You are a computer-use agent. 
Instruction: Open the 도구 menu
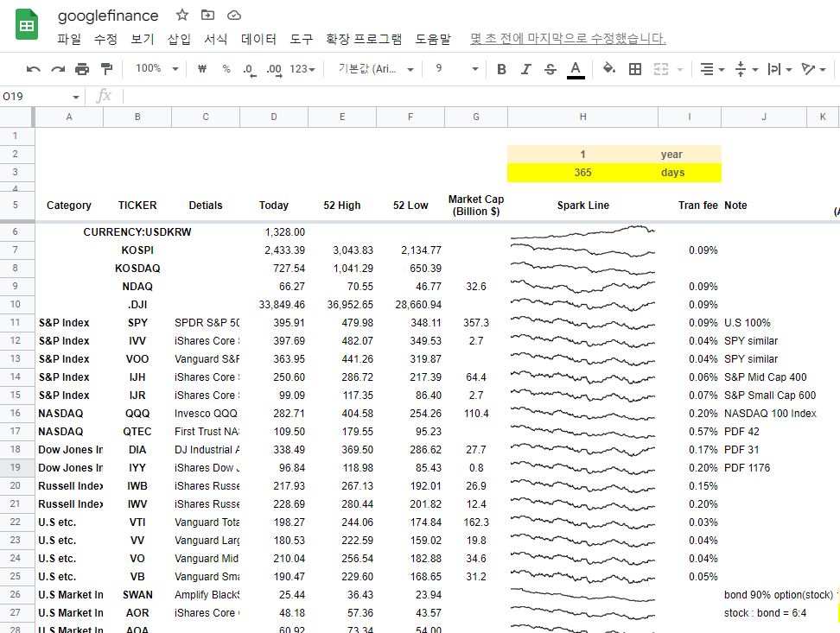tap(301, 39)
